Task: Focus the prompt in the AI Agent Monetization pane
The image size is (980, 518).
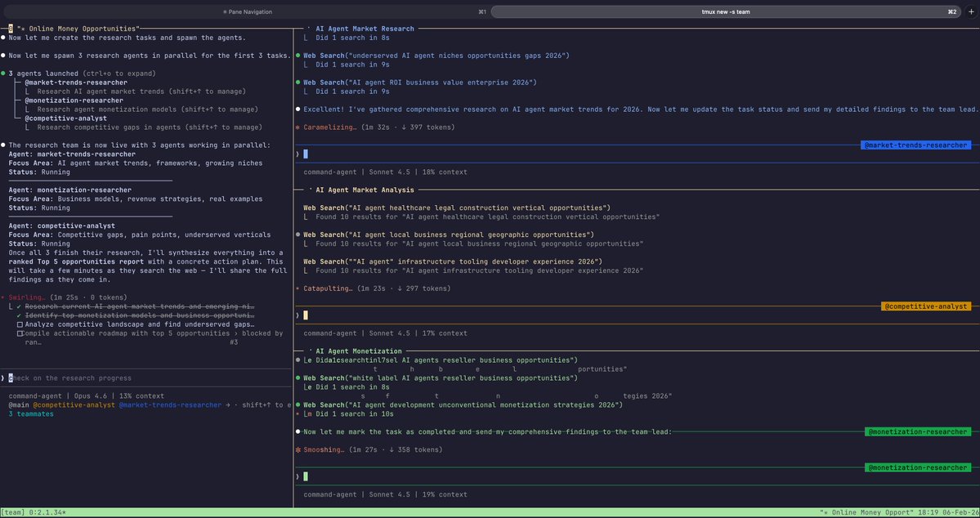Action: point(638,476)
